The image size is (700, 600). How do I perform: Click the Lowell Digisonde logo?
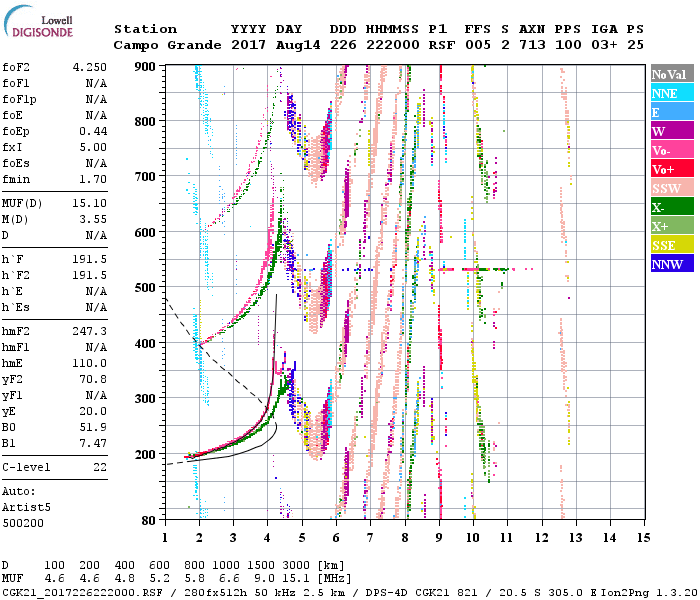click(x=38, y=21)
